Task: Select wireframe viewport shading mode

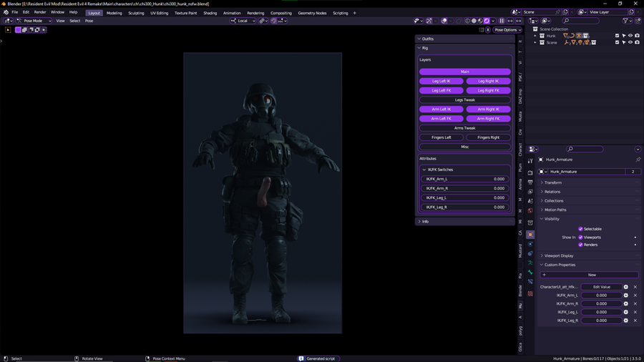Action: coord(467,21)
